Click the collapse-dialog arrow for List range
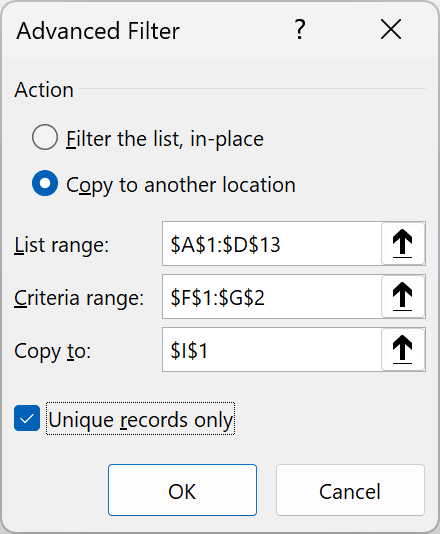 pyautogui.click(x=403, y=244)
